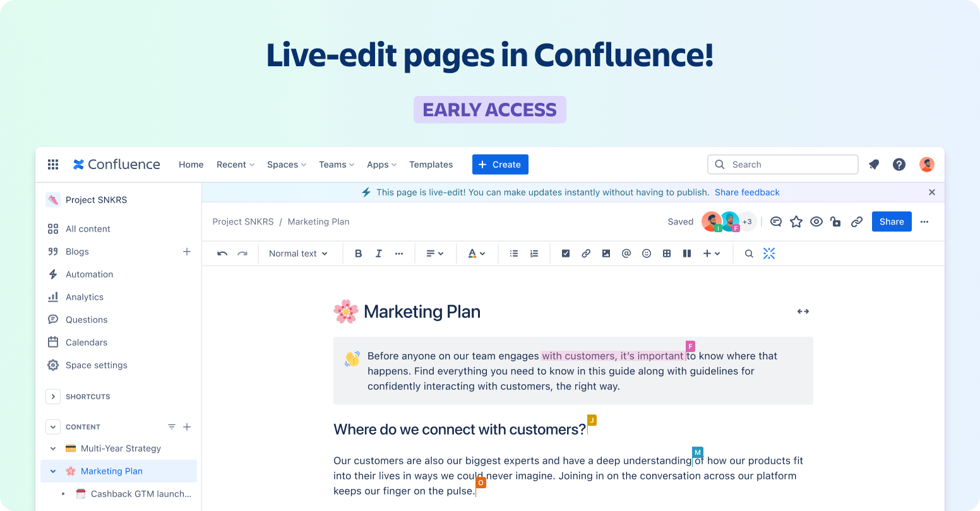Click the blue Create button

point(500,165)
